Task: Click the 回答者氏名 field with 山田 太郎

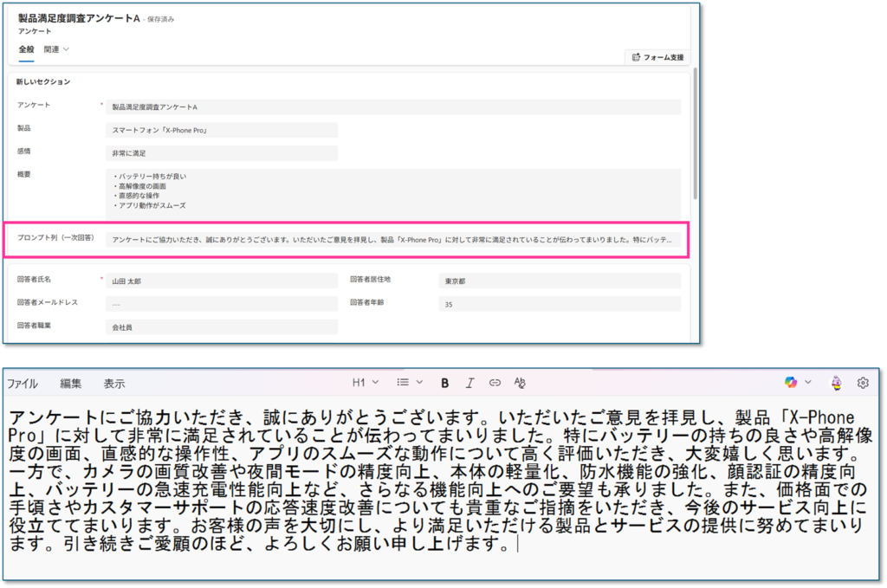Action: (x=221, y=281)
